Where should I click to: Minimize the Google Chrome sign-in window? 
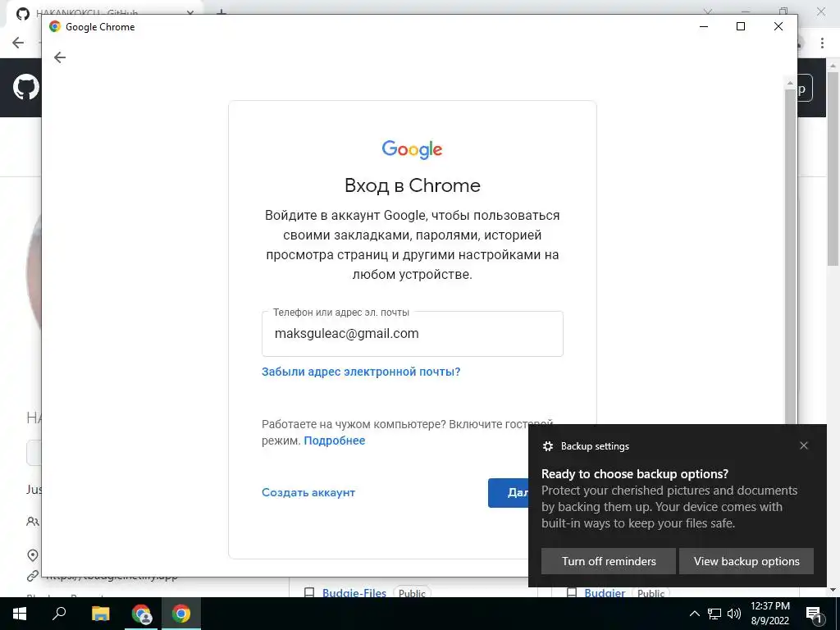click(704, 26)
